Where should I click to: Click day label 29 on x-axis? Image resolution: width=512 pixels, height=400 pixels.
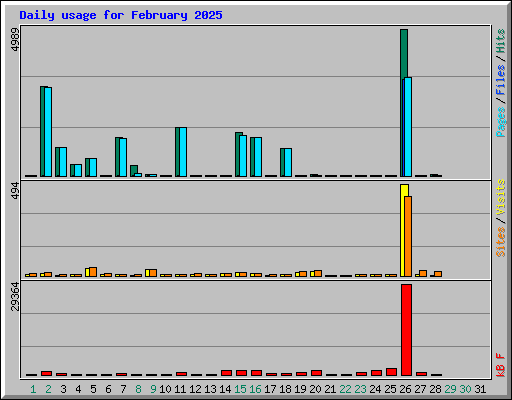click(450, 389)
